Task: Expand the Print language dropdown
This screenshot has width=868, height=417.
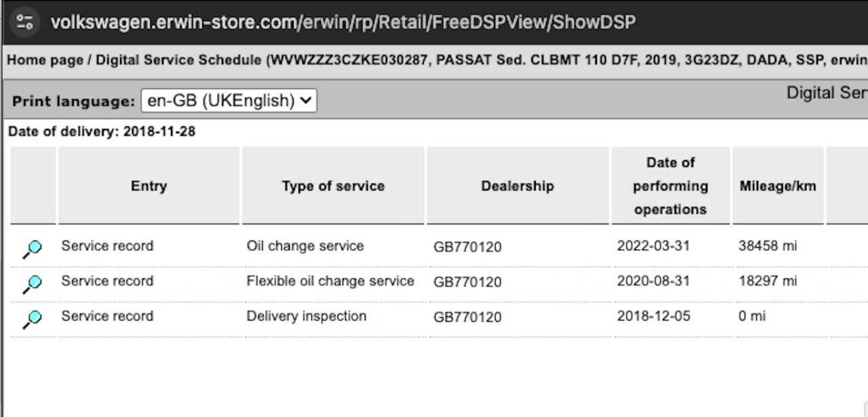Action: click(229, 101)
